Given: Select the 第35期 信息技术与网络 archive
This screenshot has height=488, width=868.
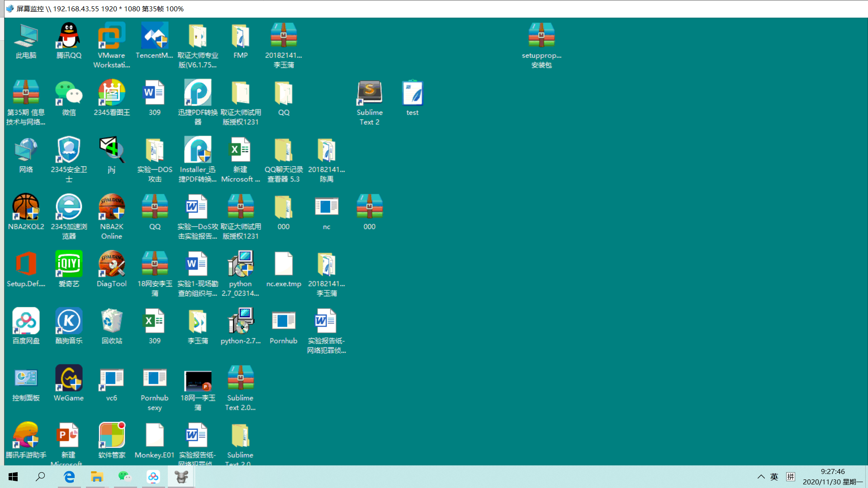Looking at the screenshot, I should coord(26,103).
